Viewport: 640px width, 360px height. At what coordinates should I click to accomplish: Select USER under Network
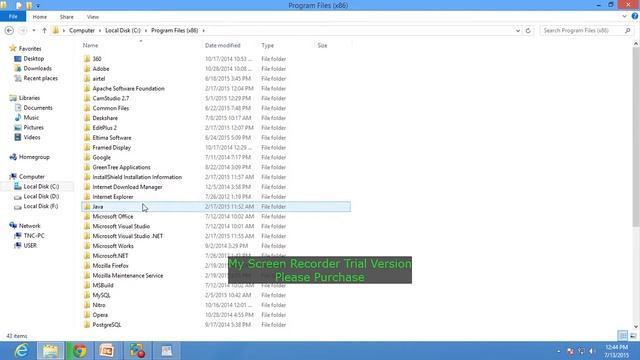click(30, 245)
